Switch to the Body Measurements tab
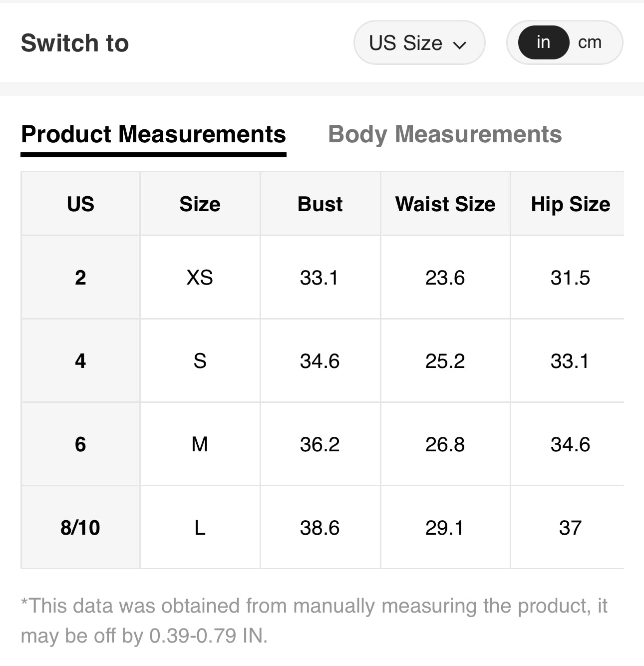Screen dimensions: 644x666 tap(445, 135)
